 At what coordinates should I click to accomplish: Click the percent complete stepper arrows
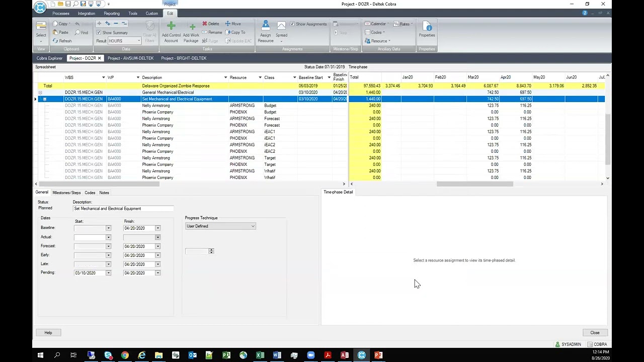coord(211,251)
